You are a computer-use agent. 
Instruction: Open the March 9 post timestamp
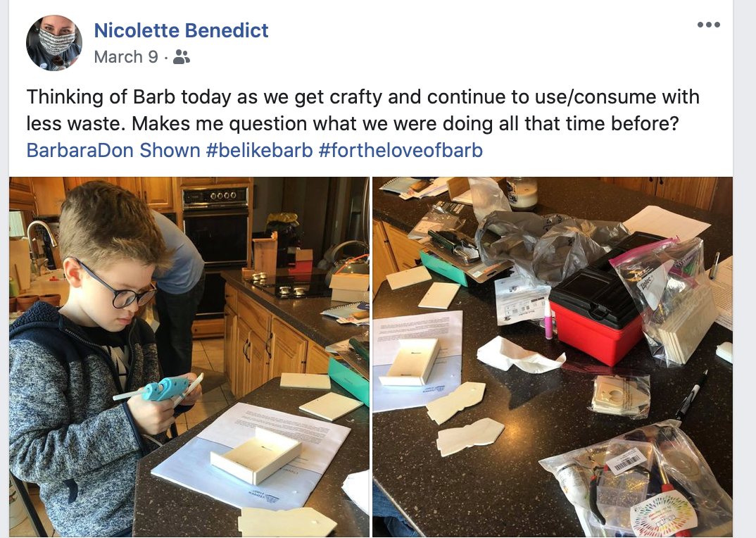click(x=126, y=57)
